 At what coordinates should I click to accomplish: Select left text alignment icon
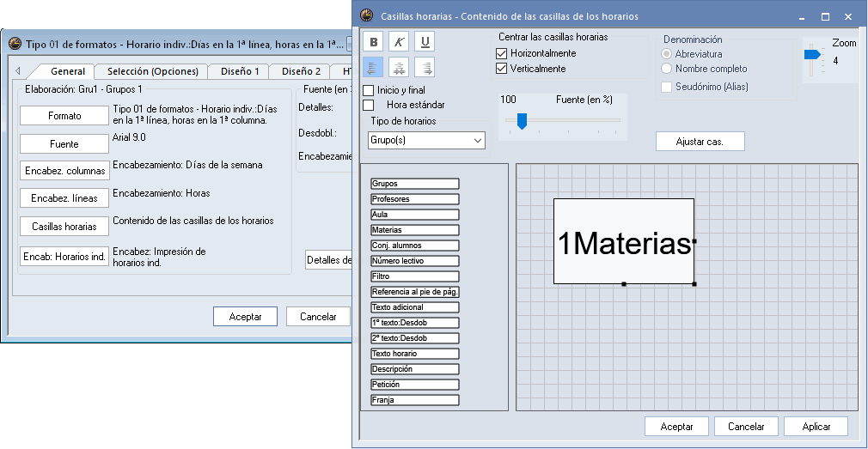click(374, 67)
